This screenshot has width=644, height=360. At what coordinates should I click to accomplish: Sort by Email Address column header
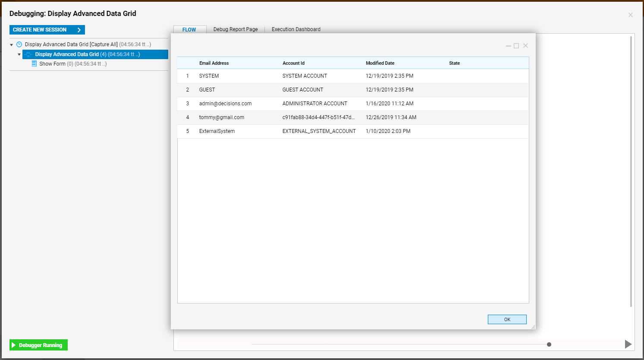coord(214,63)
